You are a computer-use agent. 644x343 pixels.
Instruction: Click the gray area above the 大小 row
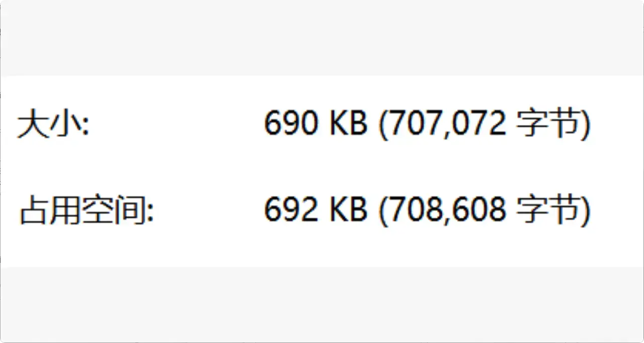[322, 38]
